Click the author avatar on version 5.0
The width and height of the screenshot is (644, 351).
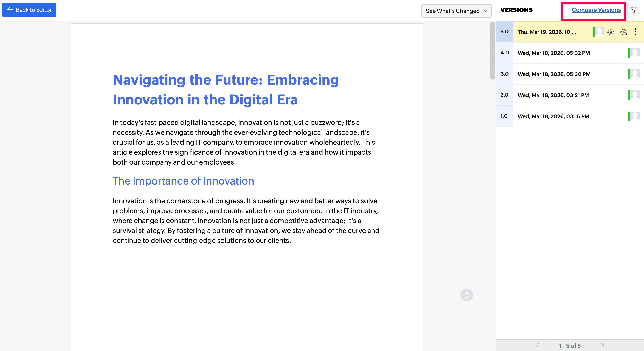coord(599,32)
